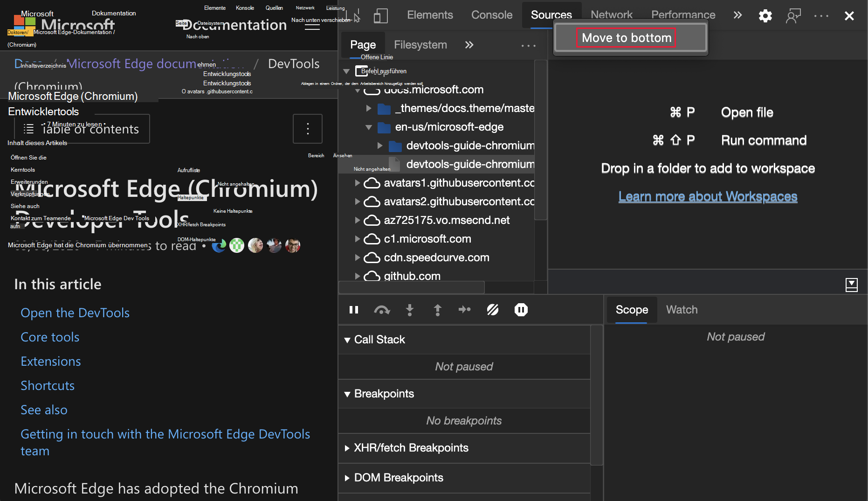Image resolution: width=868 pixels, height=501 pixels.
Task: Open DevTools settings gear
Action: (x=765, y=16)
